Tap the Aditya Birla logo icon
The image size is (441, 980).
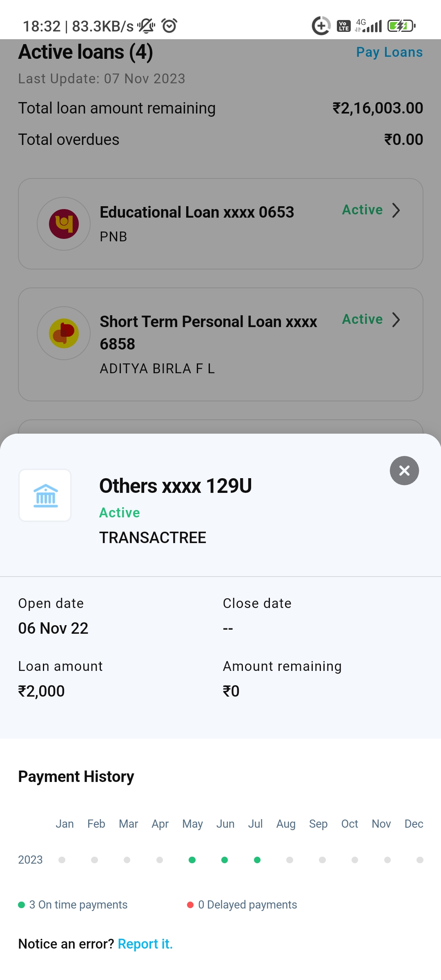click(64, 333)
